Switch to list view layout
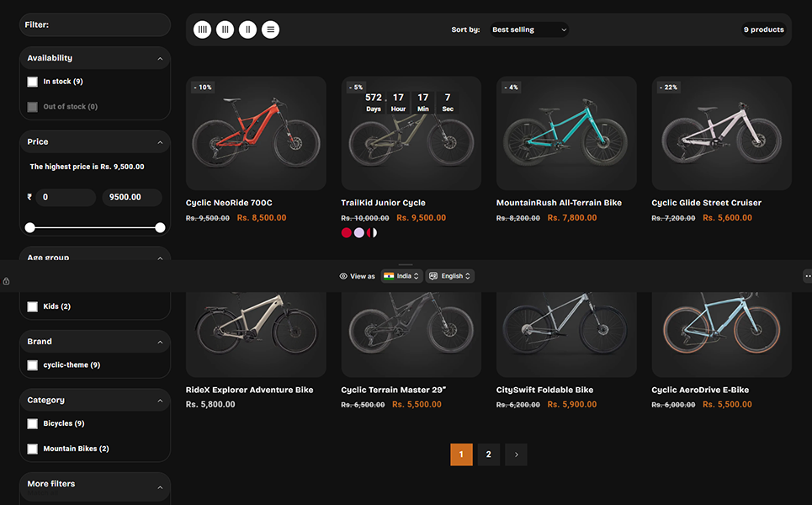 coord(270,29)
